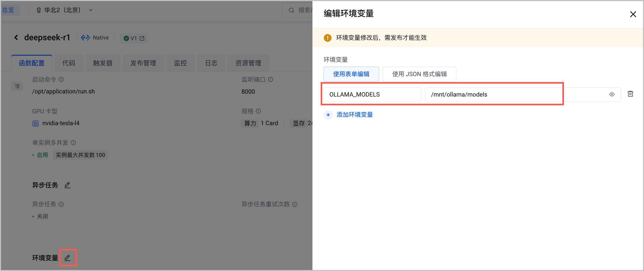Image resolution: width=644 pixels, height=271 pixels.
Task: Click the 实例最大并发数 100 tag
Action: tap(80, 155)
